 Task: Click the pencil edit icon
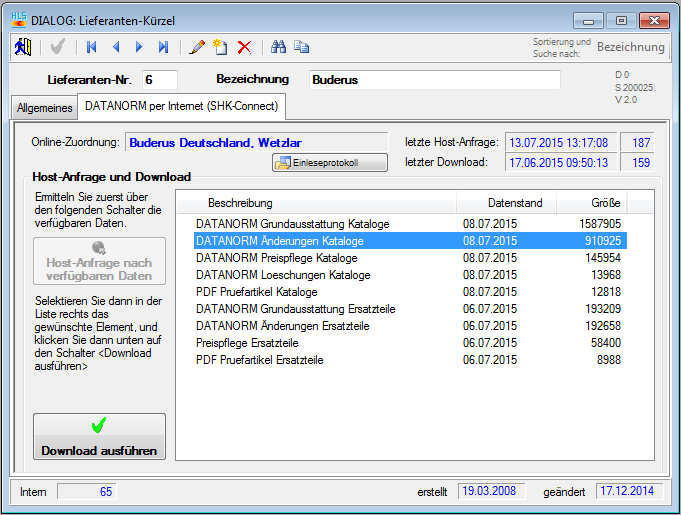point(196,47)
